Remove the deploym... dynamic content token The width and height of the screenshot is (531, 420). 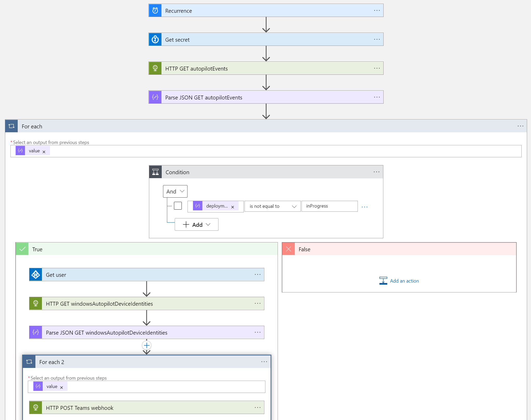coord(233,206)
